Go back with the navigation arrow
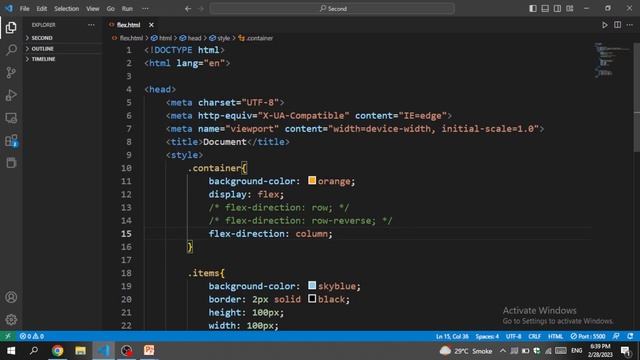The image size is (640, 360). (x=188, y=9)
